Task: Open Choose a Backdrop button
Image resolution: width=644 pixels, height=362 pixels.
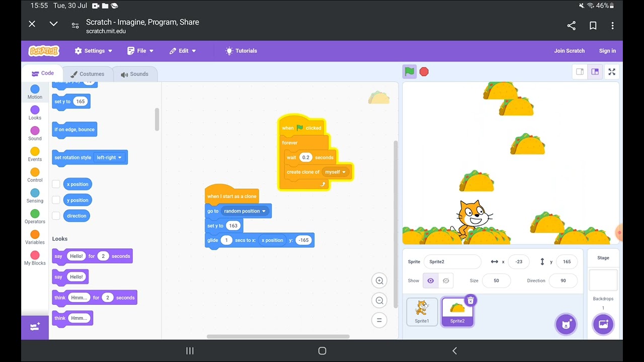Action: [603, 324]
